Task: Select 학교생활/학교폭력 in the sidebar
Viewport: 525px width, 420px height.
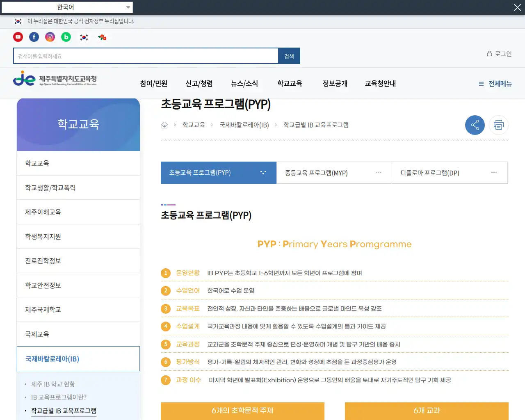Action: [78, 187]
